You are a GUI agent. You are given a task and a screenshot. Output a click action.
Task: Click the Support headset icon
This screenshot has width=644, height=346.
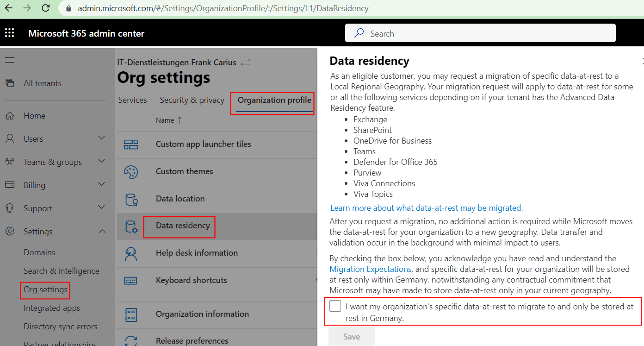pos(10,208)
